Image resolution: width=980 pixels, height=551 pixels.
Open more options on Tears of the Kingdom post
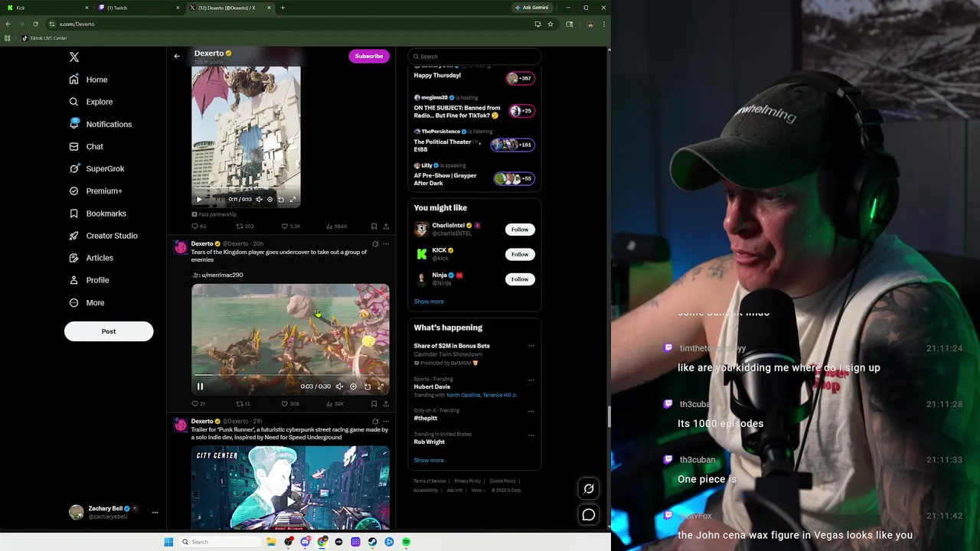386,243
